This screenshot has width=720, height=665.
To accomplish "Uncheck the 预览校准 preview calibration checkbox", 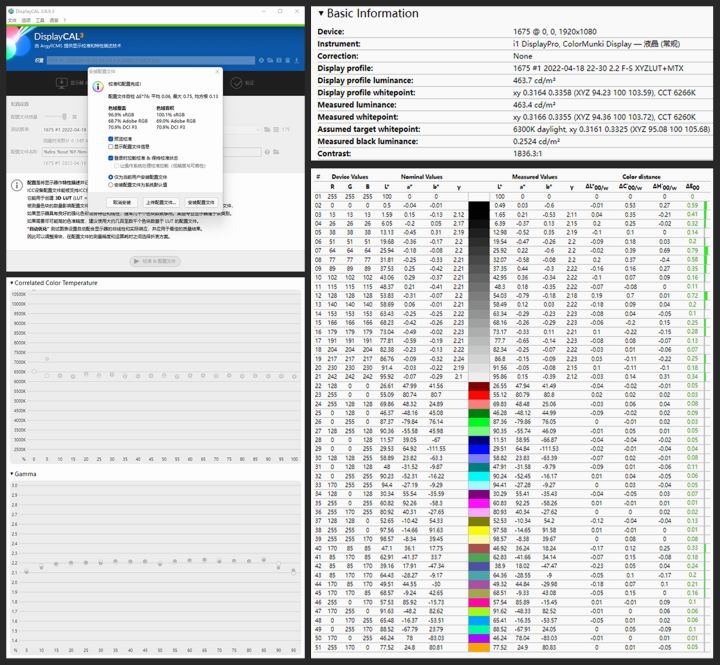I will pos(111,139).
